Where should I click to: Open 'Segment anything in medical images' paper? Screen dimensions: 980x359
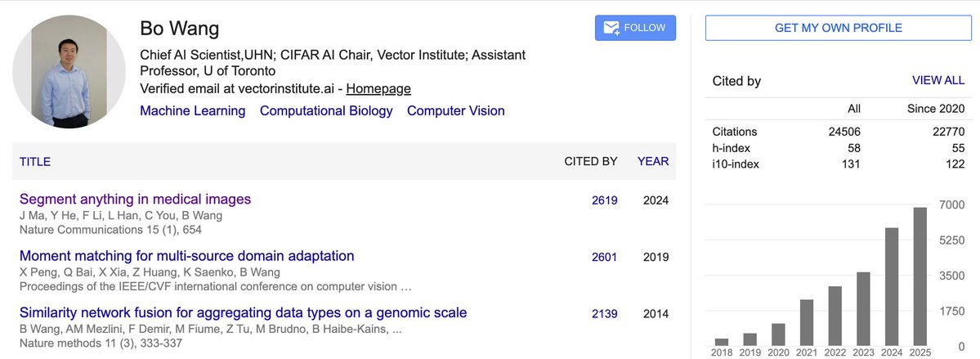point(135,199)
